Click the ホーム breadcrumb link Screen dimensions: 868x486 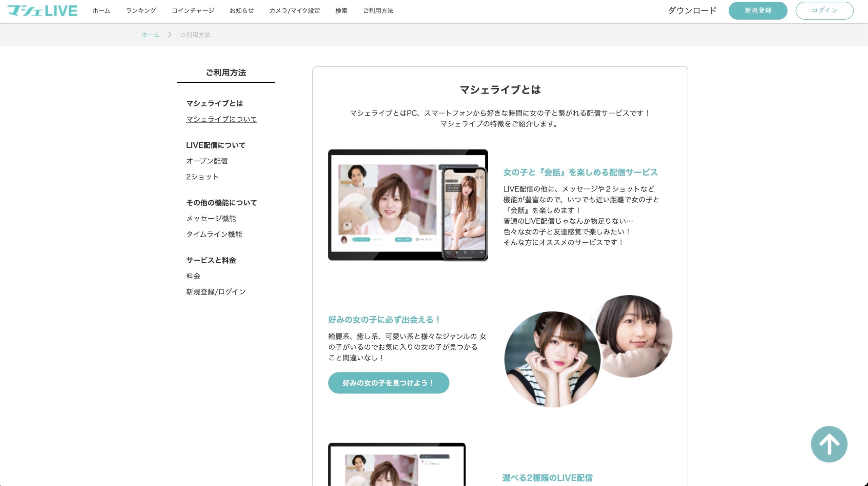point(150,35)
